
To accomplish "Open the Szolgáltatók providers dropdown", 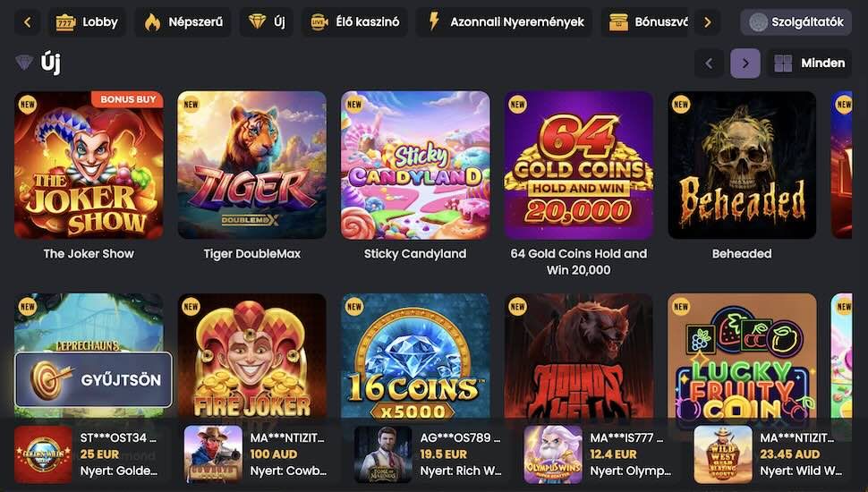I will tap(796, 22).
